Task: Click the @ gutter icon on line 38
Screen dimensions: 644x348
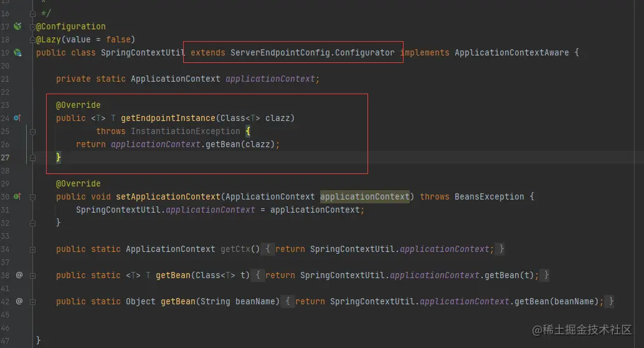Action: [x=19, y=275]
